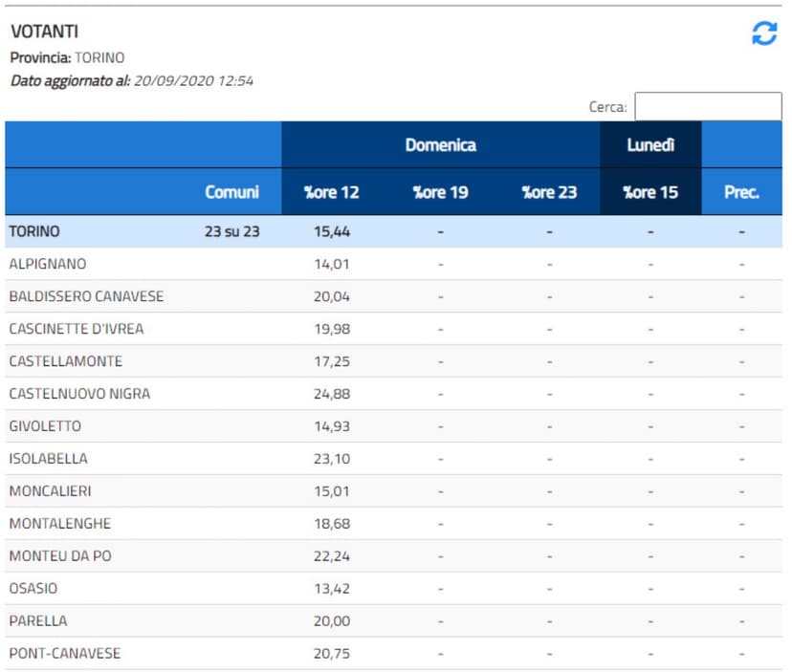
Task: Click the Prec. column header
Action: tap(741, 192)
